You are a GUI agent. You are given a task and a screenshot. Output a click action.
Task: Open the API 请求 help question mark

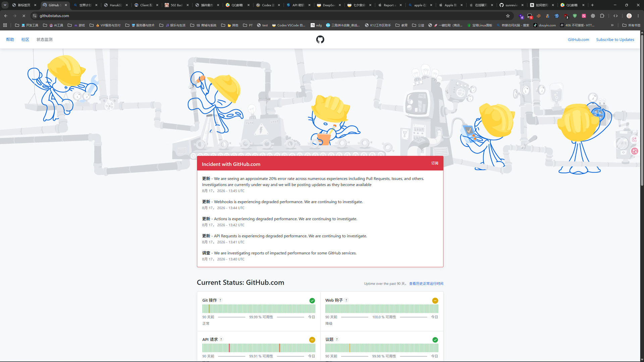tap(221, 340)
